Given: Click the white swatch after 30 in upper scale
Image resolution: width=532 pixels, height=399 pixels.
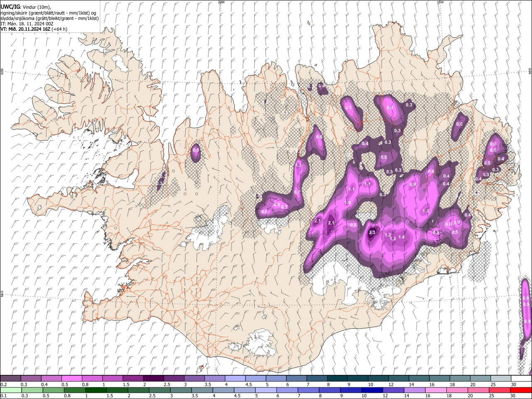Looking at the screenshot, I should coord(521,379).
